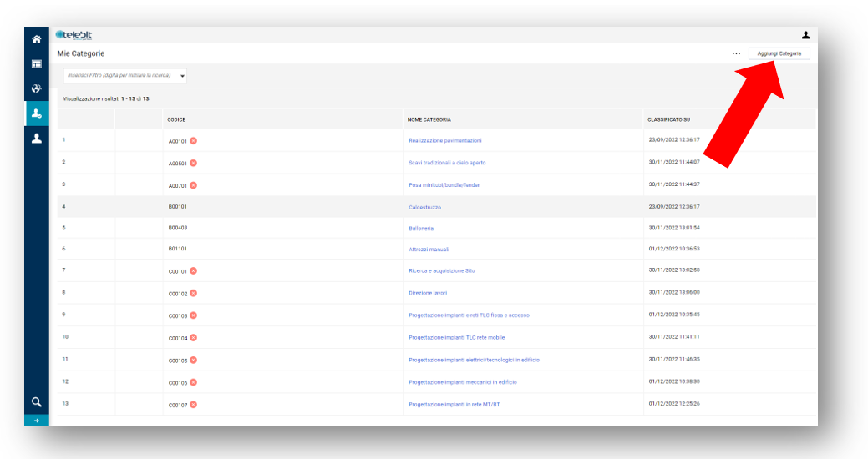Open the Realizzazione pavimentazioni link
Screen dimensions: 868x459
pyautogui.click(x=444, y=140)
